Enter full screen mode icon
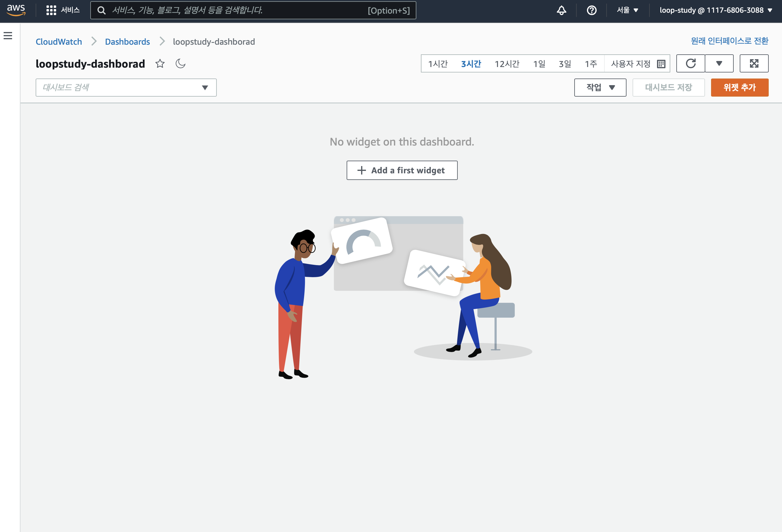 tap(754, 64)
